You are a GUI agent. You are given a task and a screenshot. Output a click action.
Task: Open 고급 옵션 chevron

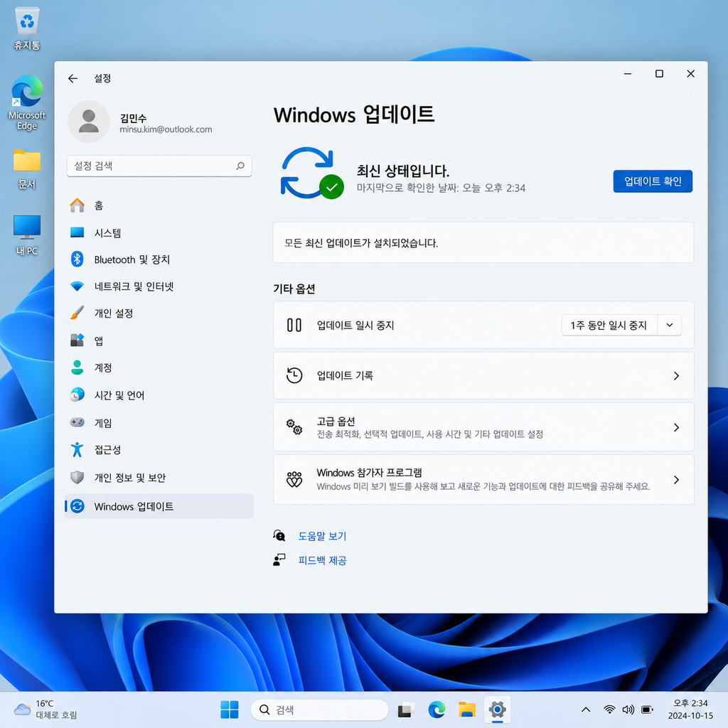pyautogui.click(x=677, y=427)
